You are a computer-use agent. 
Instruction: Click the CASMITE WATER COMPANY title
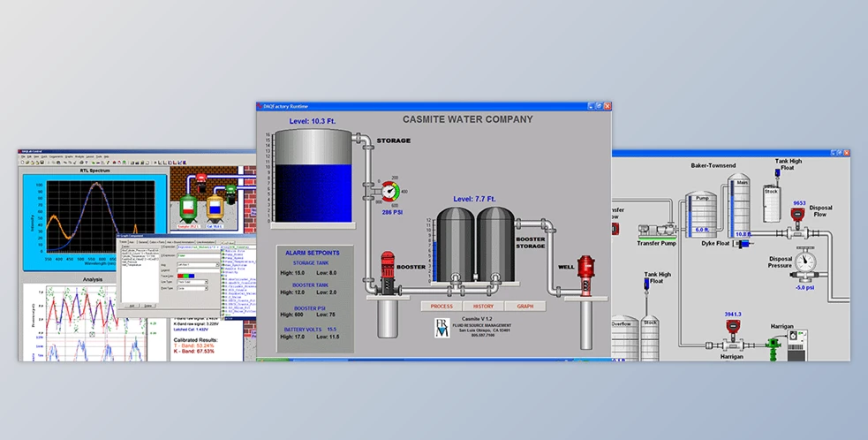click(x=467, y=119)
